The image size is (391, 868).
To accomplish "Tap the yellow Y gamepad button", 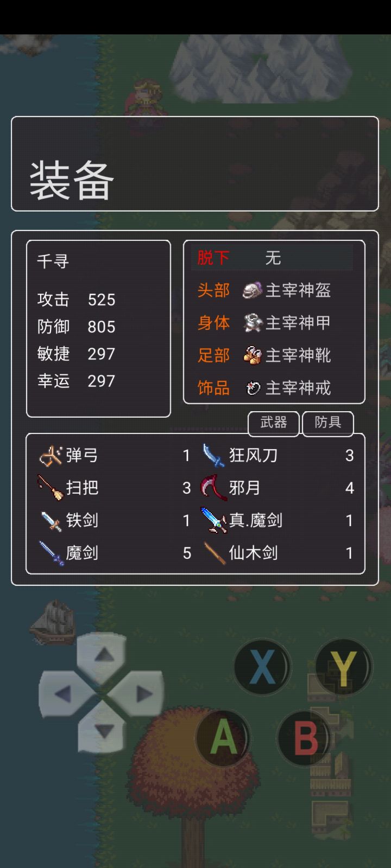I will [x=343, y=667].
